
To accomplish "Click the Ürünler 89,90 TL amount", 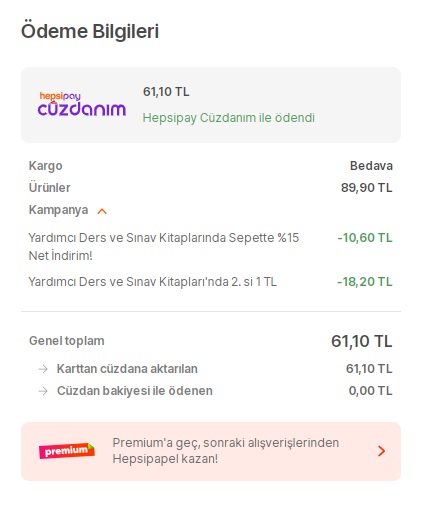I will pyautogui.click(x=367, y=188).
